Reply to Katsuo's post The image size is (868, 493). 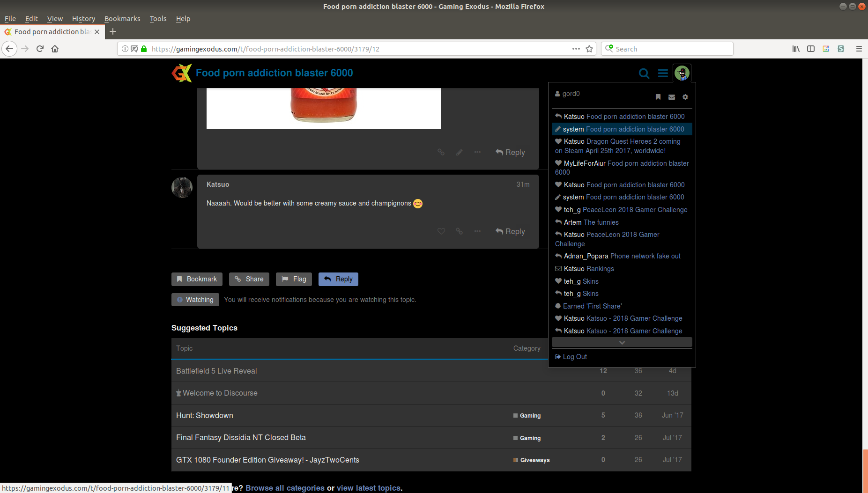(510, 231)
